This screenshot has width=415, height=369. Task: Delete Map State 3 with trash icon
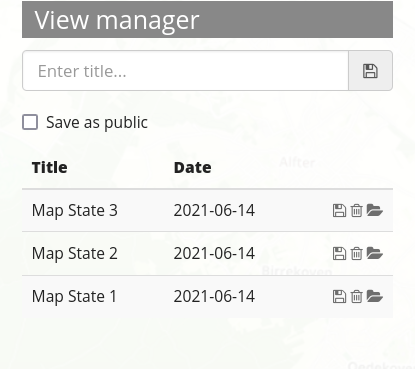point(356,211)
